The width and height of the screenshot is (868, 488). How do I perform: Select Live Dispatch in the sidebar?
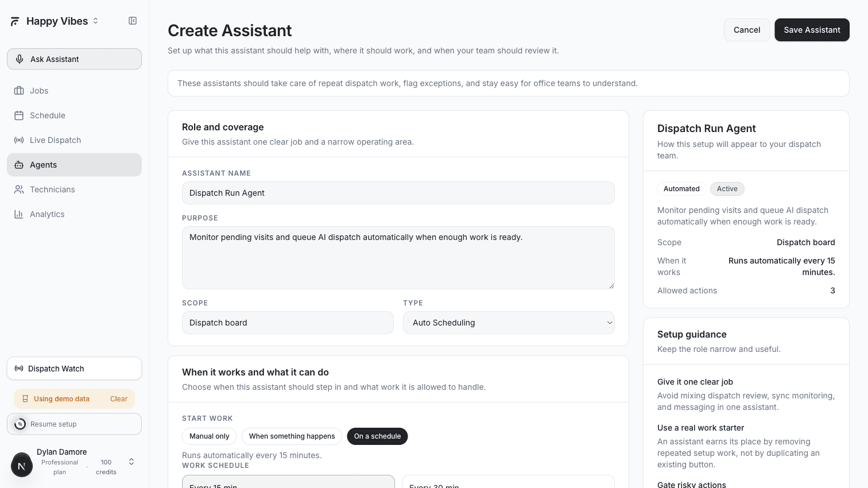(x=55, y=140)
